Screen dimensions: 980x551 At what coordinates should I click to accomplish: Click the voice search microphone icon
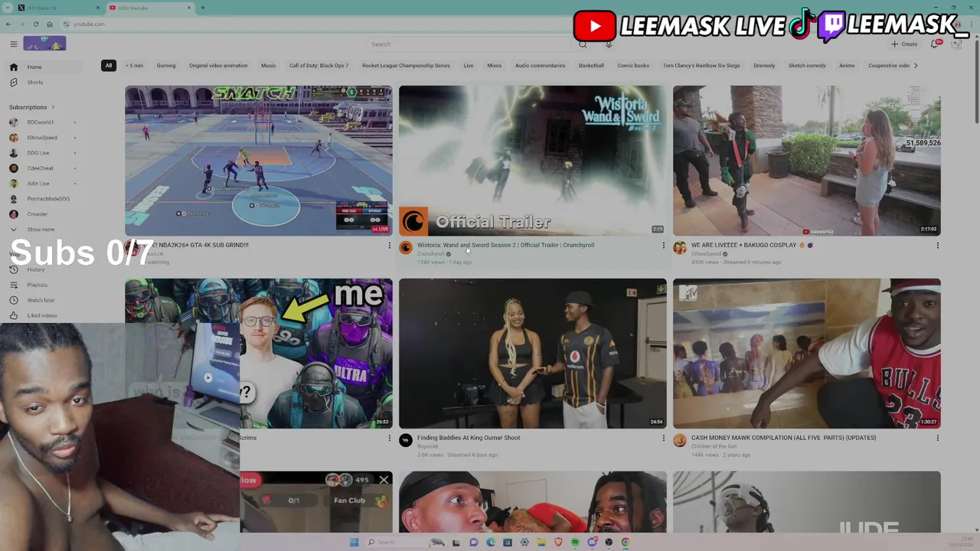click(x=609, y=44)
